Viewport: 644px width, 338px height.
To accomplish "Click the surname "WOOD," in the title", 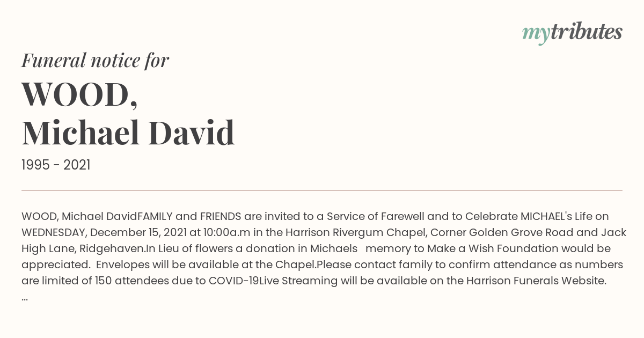I will [80, 95].
